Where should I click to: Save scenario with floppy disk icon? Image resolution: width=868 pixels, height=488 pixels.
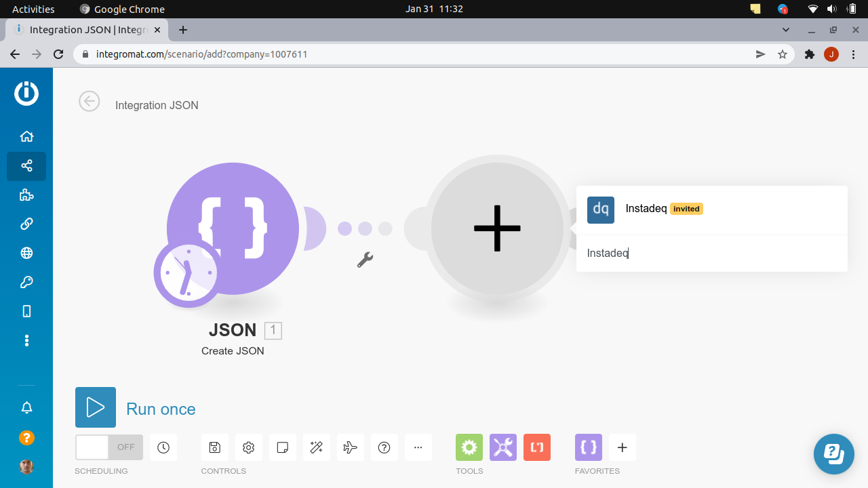pos(215,447)
